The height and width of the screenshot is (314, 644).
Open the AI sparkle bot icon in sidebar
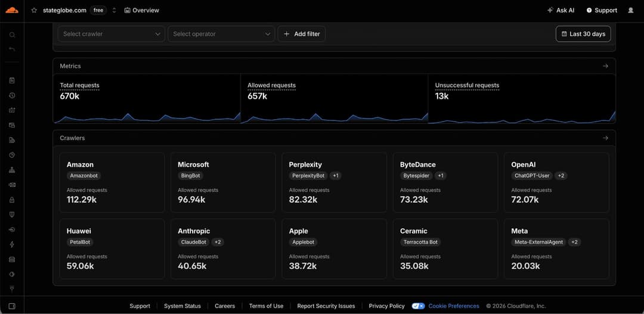click(x=12, y=110)
